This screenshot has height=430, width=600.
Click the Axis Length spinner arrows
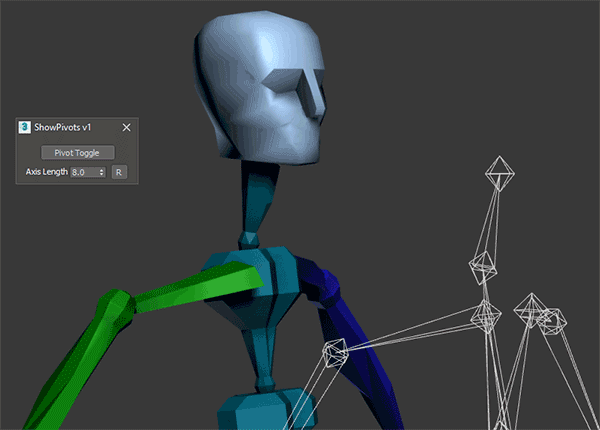pos(102,172)
